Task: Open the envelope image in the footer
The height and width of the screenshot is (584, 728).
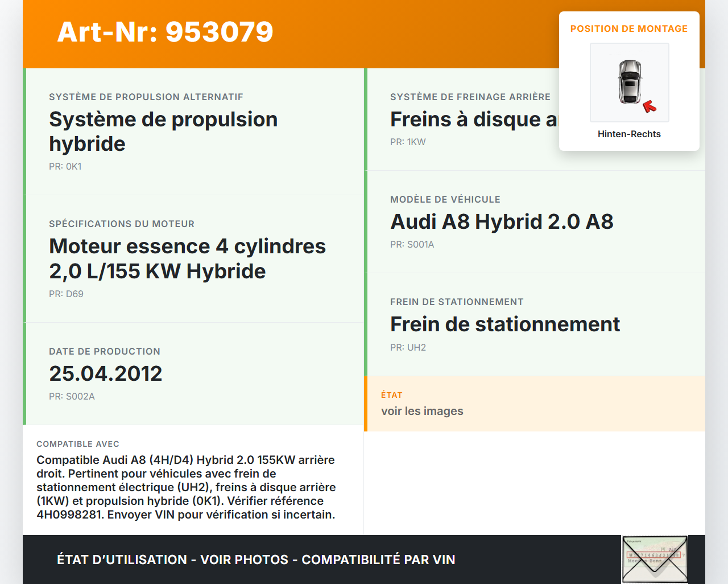Action: click(x=655, y=560)
